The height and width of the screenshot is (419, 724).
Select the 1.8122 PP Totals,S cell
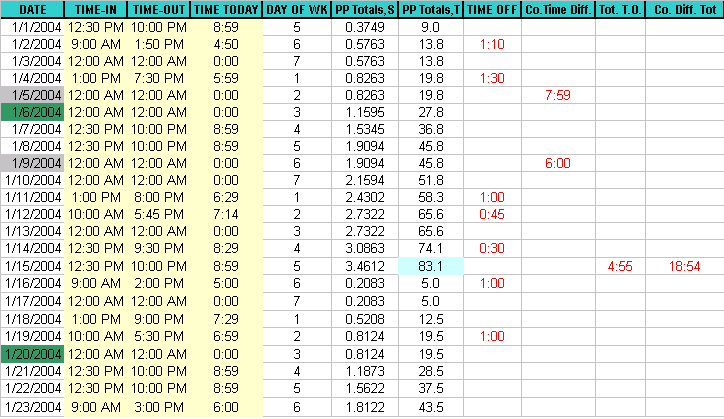(x=365, y=407)
